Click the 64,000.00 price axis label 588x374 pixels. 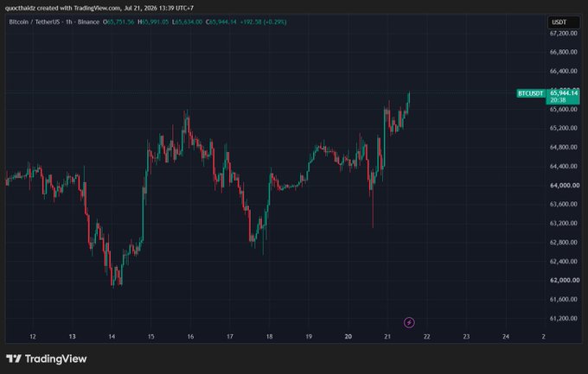tap(565, 185)
